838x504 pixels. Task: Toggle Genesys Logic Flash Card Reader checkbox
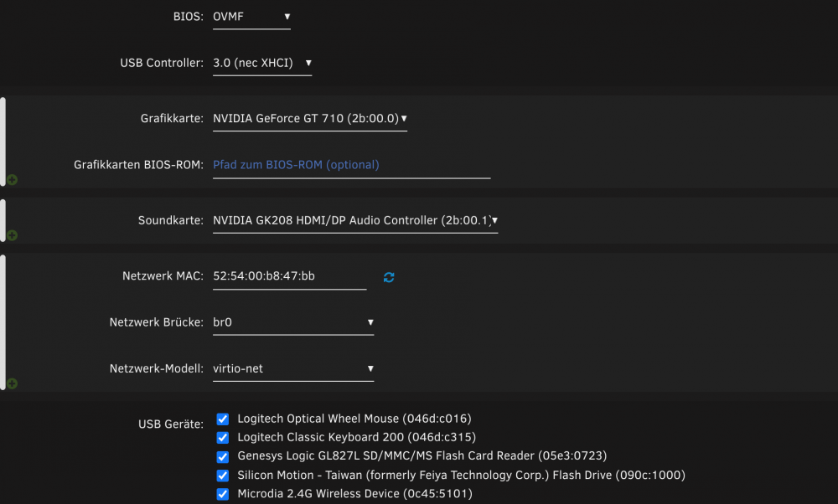coord(222,457)
